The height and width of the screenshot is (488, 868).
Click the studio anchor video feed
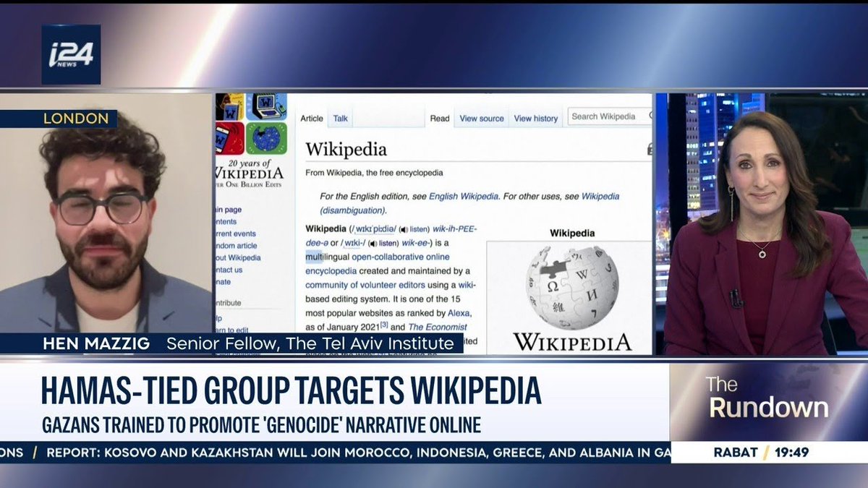(x=761, y=223)
